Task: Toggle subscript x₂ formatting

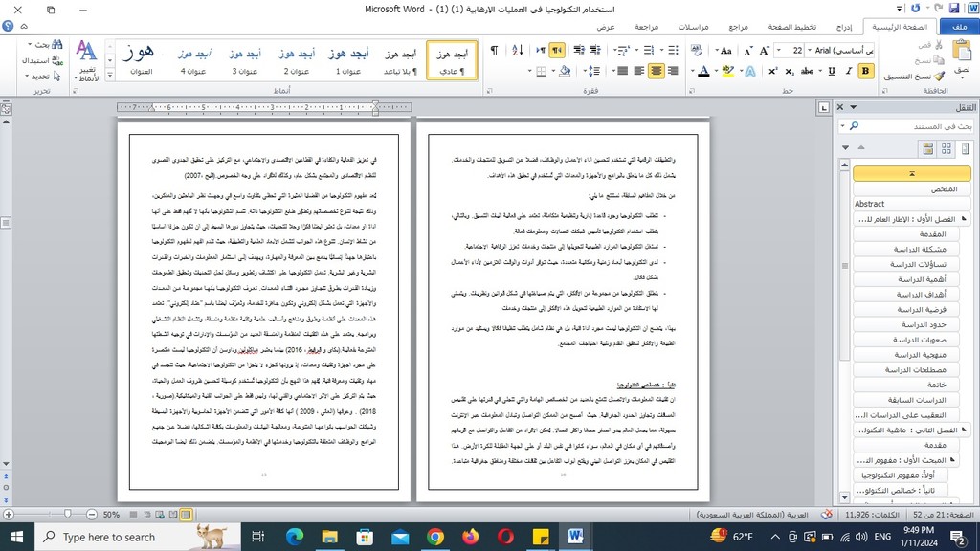Action: [x=790, y=71]
